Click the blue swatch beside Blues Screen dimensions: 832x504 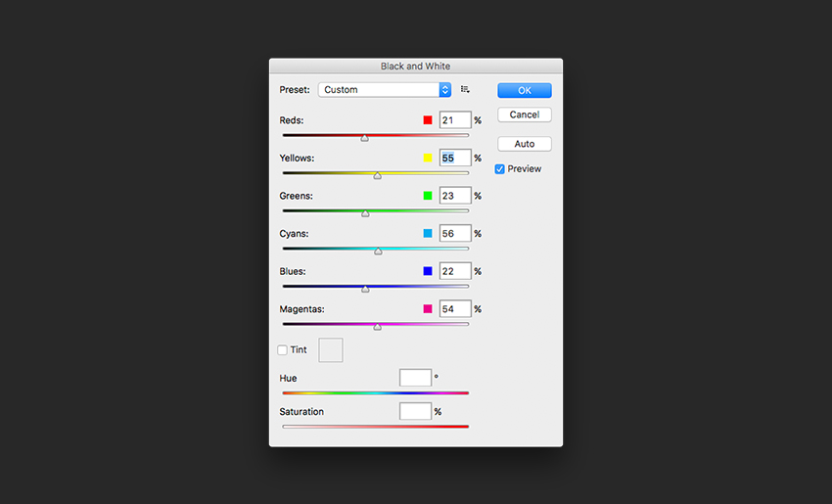428,271
